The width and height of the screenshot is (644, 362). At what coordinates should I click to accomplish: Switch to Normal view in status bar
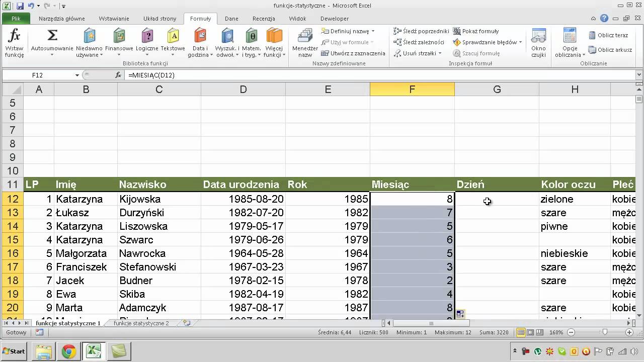(521, 332)
